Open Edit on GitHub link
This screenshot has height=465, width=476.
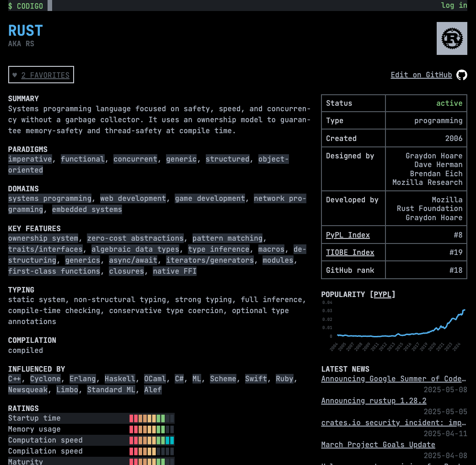pos(421,75)
